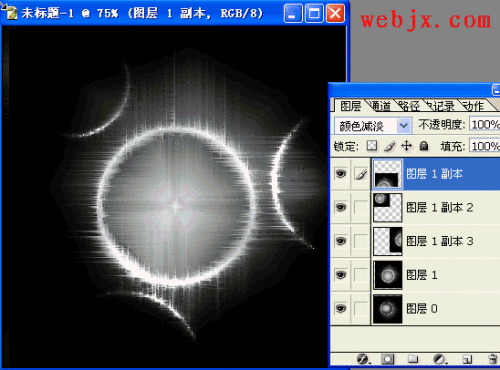Lock all padlock icon
Viewport: 500px width, 370px height.
[x=424, y=146]
